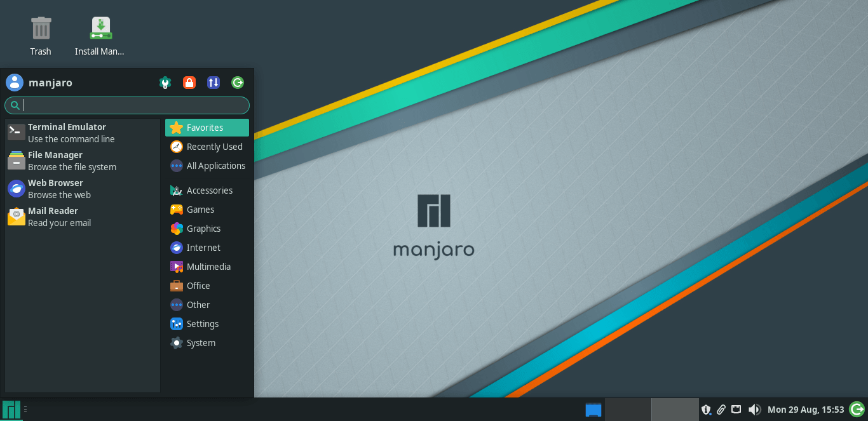Open the clock showing Mon 29 Aug, 15:53
Screen dimensions: 868x421
(x=806, y=410)
